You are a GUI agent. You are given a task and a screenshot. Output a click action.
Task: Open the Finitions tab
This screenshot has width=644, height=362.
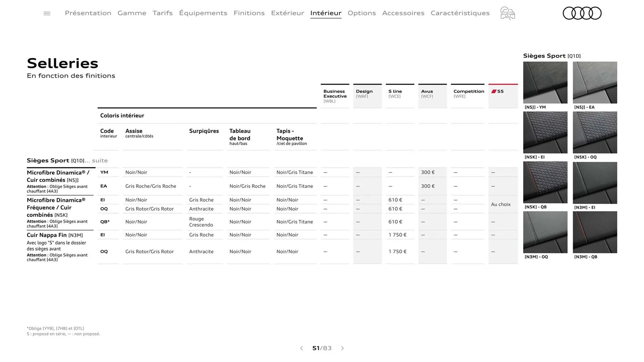coord(249,13)
